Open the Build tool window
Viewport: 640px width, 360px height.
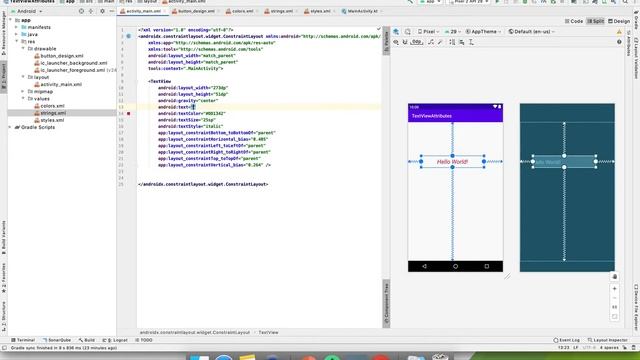87,340
